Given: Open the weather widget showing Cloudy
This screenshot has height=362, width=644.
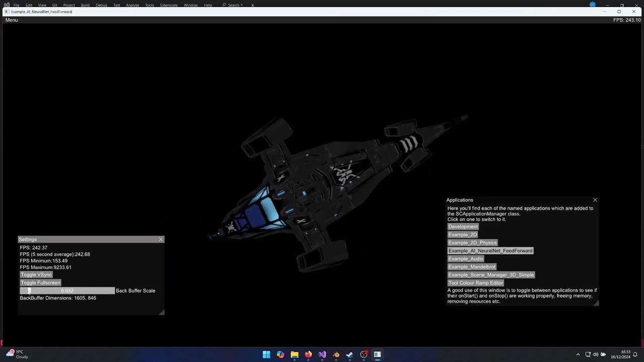Looking at the screenshot, I should tap(16, 354).
